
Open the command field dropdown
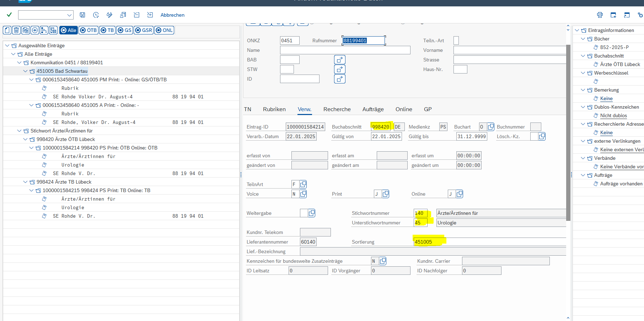point(69,15)
